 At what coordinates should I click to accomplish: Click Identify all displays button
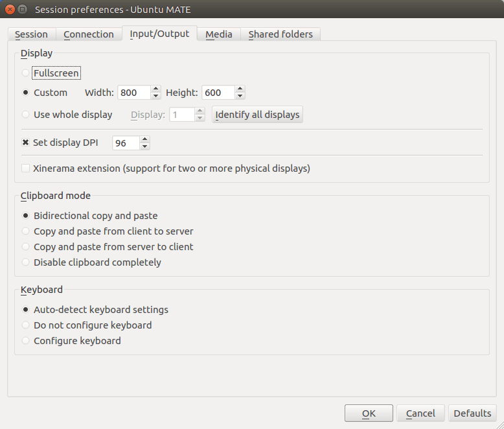point(257,115)
